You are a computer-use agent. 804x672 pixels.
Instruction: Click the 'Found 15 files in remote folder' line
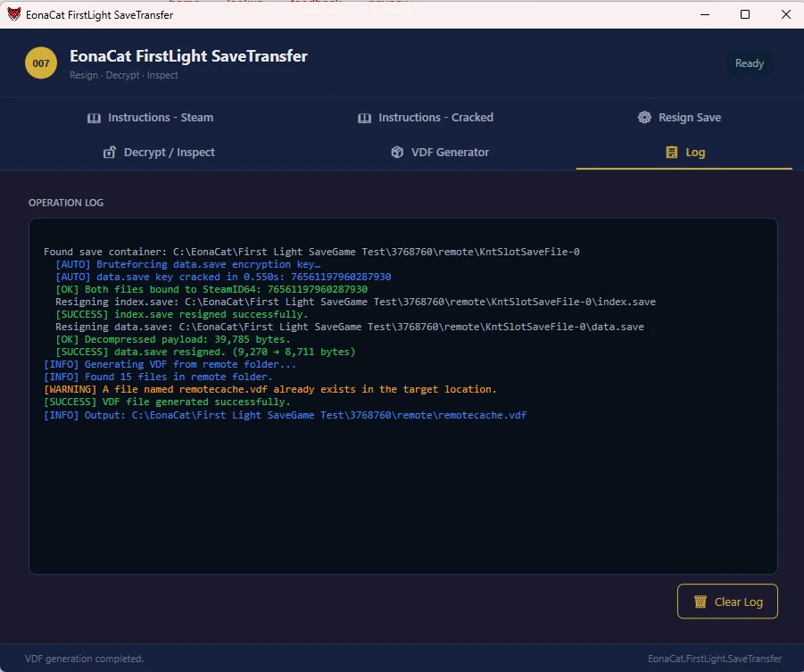point(158,377)
